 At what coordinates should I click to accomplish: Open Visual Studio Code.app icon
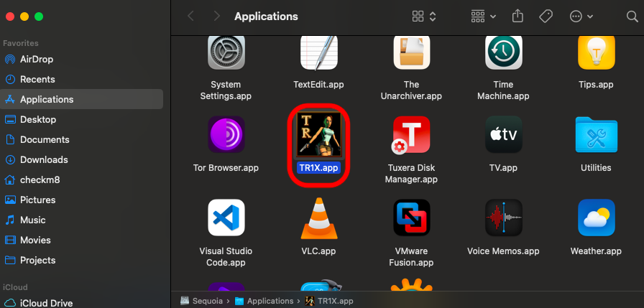[226, 218]
